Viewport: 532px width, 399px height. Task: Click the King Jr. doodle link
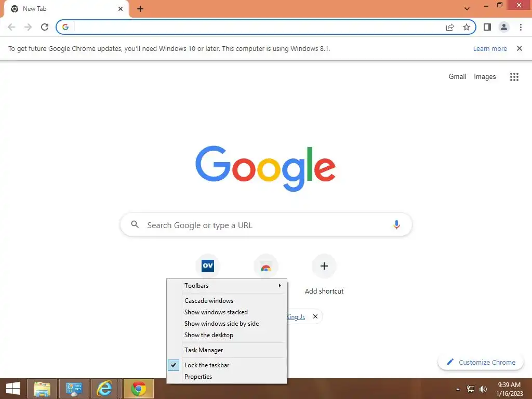[x=296, y=316]
